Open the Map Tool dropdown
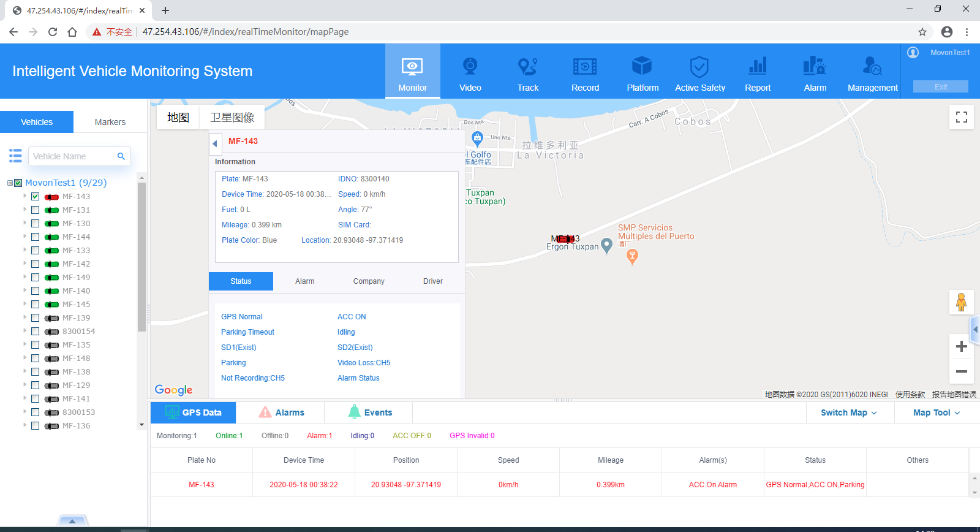 pos(937,412)
